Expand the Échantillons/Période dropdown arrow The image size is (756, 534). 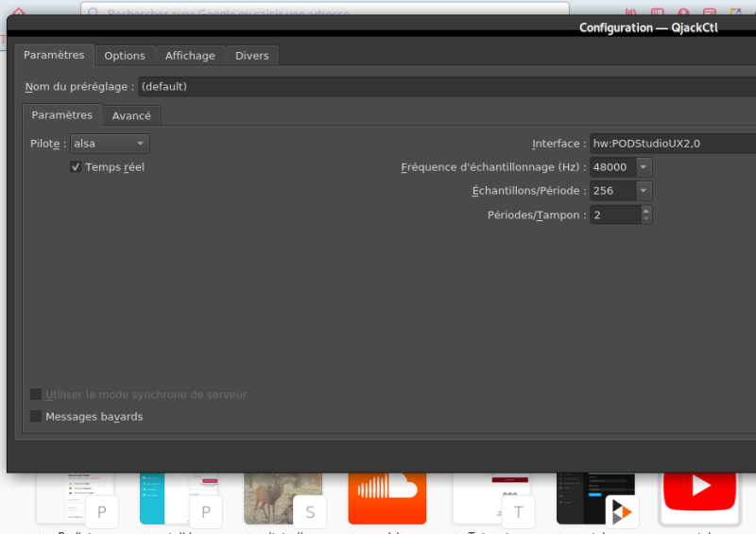coord(644,191)
